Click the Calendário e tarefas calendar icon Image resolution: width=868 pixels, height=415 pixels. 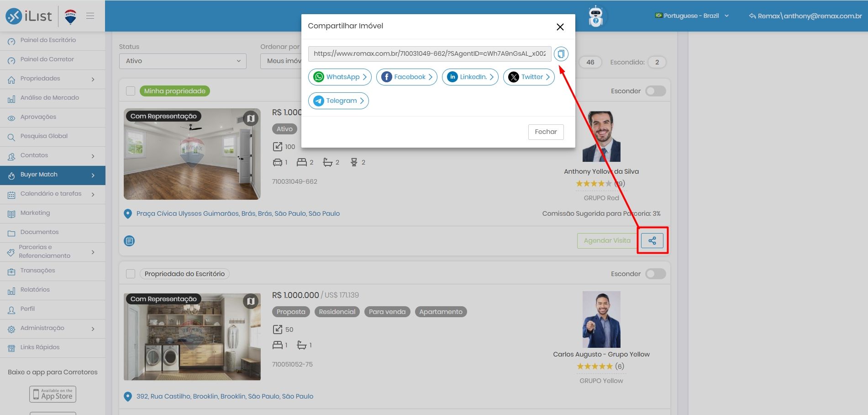pos(11,194)
